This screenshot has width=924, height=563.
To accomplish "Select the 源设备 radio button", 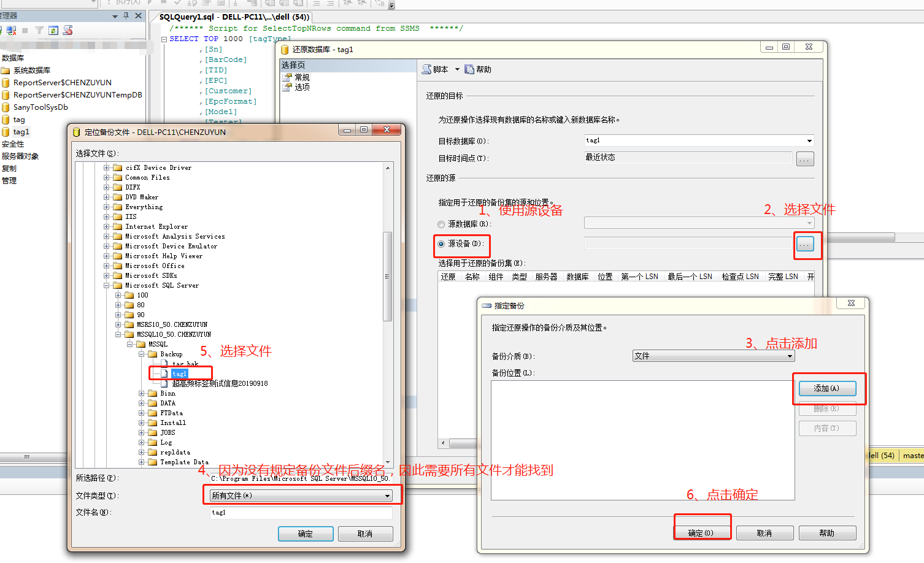I will pyautogui.click(x=441, y=244).
